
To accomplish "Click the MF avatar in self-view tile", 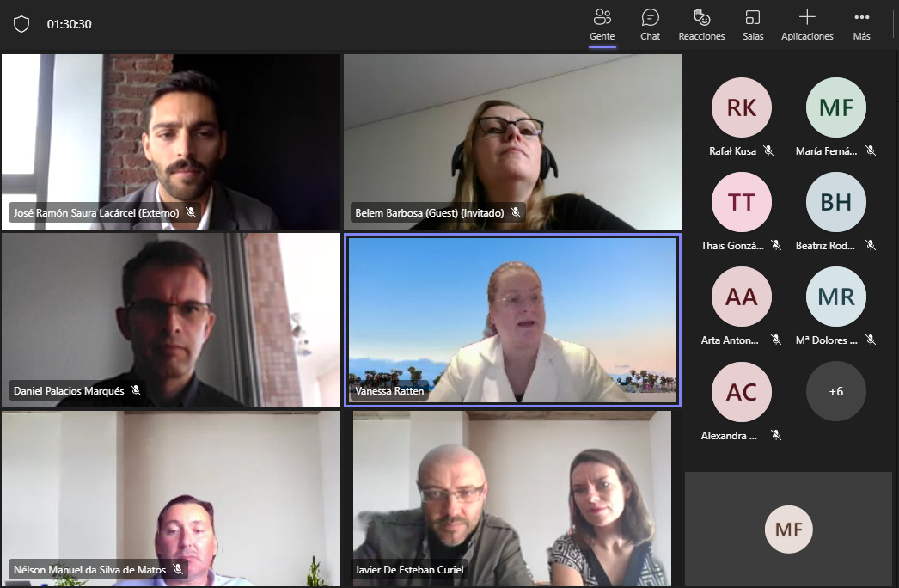I will pyautogui.click(x=788, y=530).
